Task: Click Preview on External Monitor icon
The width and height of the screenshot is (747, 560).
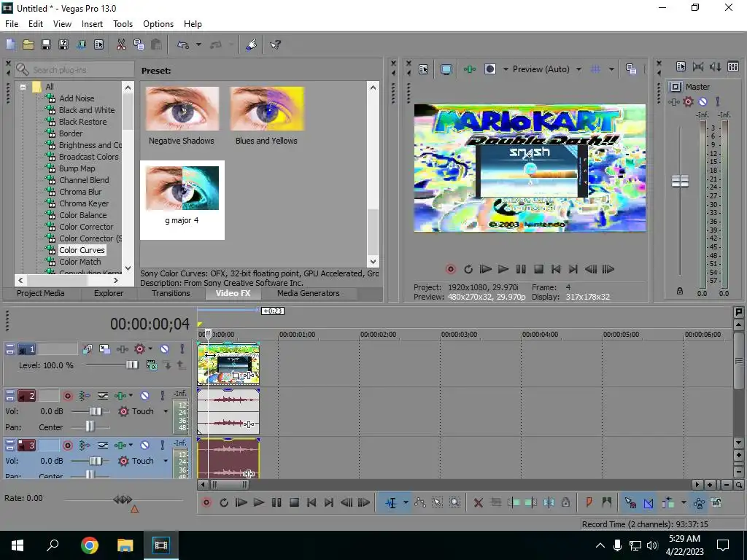Action: click(446, 69)
